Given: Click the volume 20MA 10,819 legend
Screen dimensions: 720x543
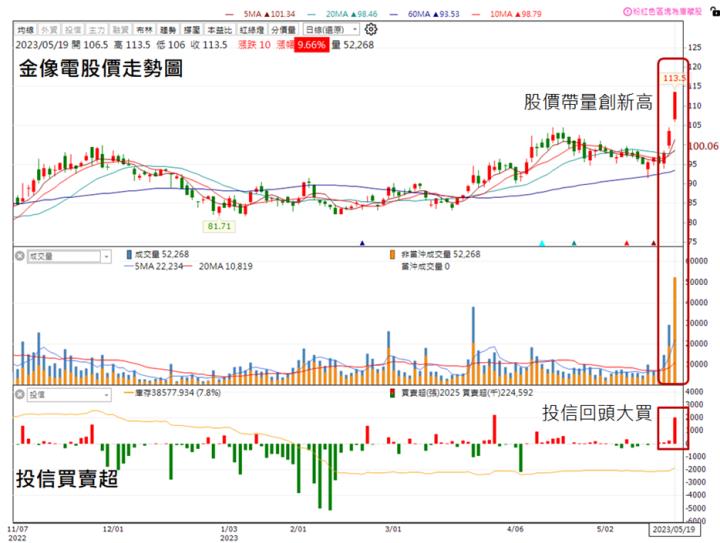Looking at the screenshot, I should (x=220, y=267).
